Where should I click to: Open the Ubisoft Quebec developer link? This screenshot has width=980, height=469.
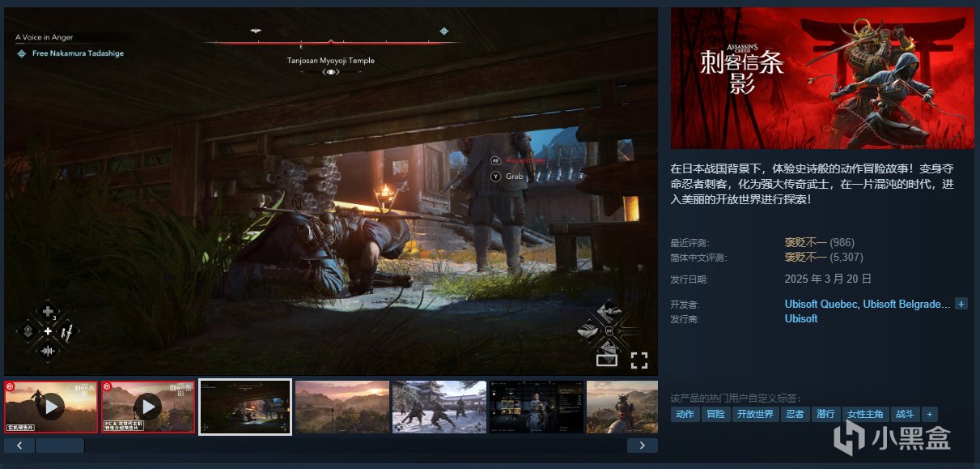(x=821, y=304)
